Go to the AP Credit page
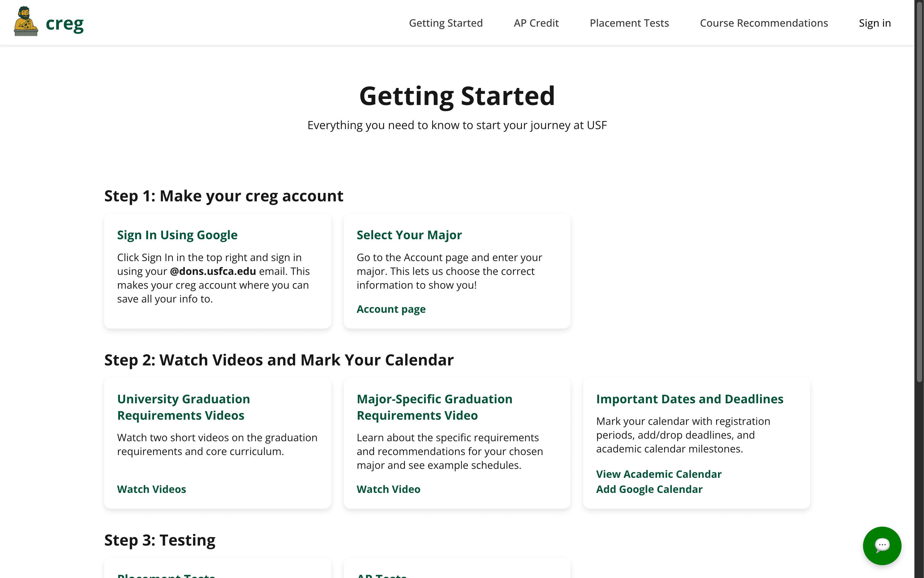 pos(536,23)
